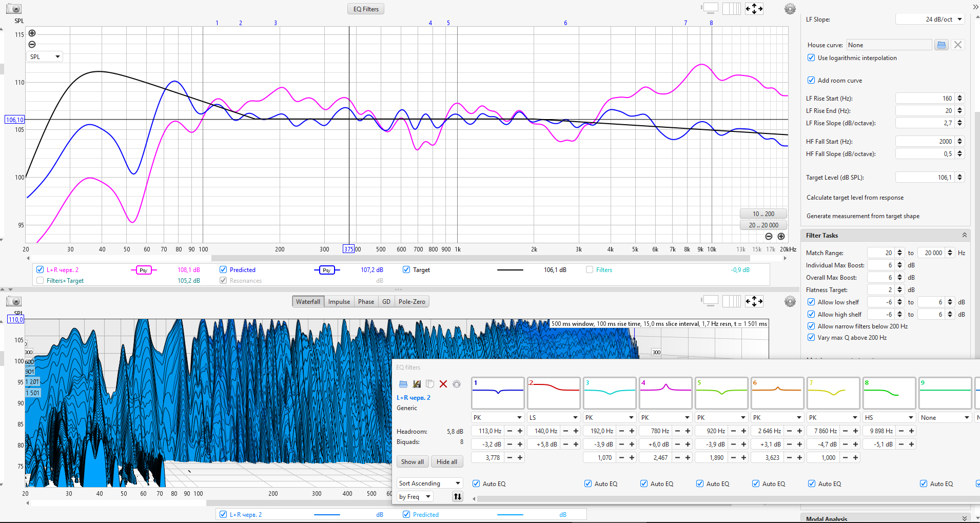Open the Sort Ascending dropdown

point(429,483)
